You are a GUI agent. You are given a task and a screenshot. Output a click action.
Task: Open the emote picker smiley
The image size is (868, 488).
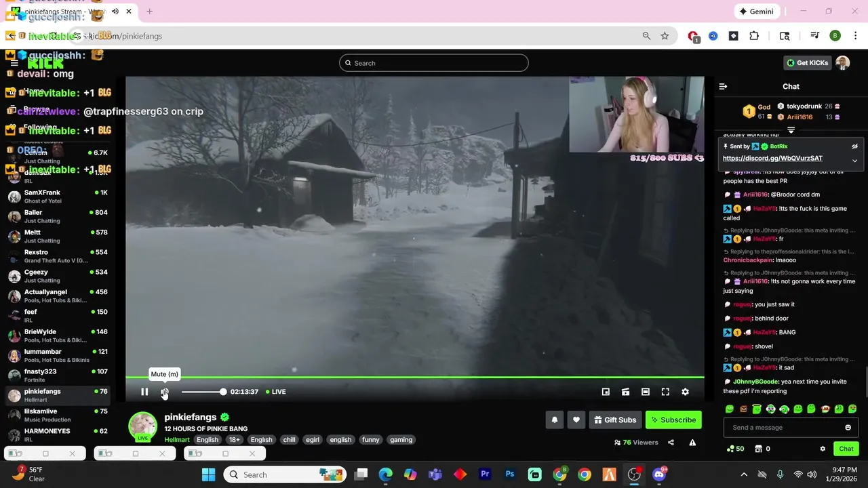click(848, 428)
